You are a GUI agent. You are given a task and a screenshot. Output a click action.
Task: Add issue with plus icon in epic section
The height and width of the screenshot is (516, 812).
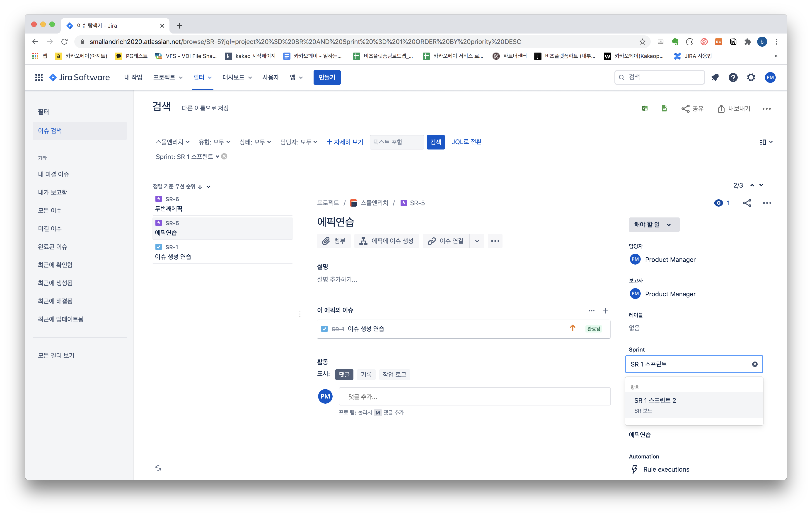(x=605, y=311)
